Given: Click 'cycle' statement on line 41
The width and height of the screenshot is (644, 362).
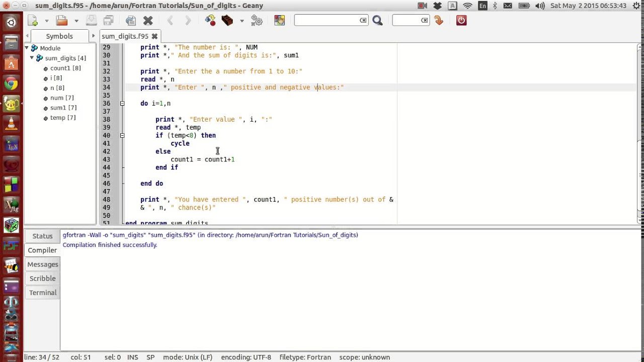Looking at the screenshot, I should pos(180,143).
